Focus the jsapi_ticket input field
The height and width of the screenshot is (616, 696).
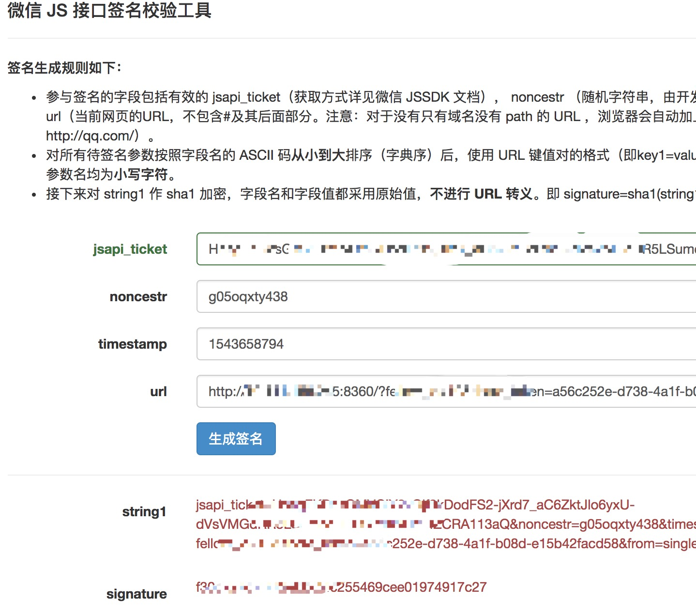coord(446,249)
